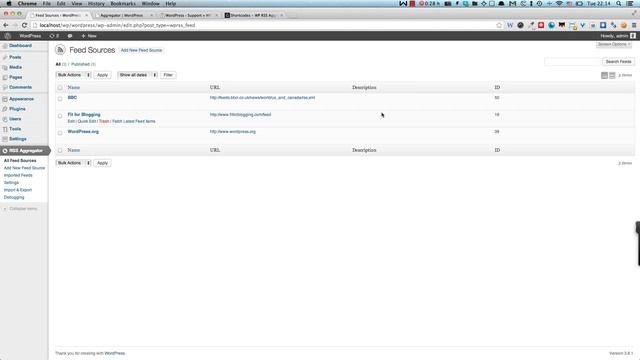Open the Fit for Blogging feed source
This screenshot has width=640, height=360.
84,115
